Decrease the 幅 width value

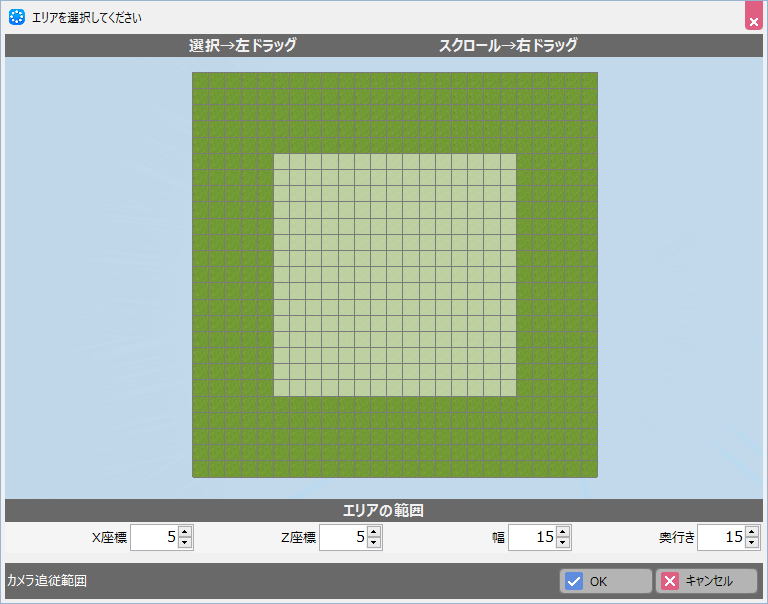coord(563,543)
